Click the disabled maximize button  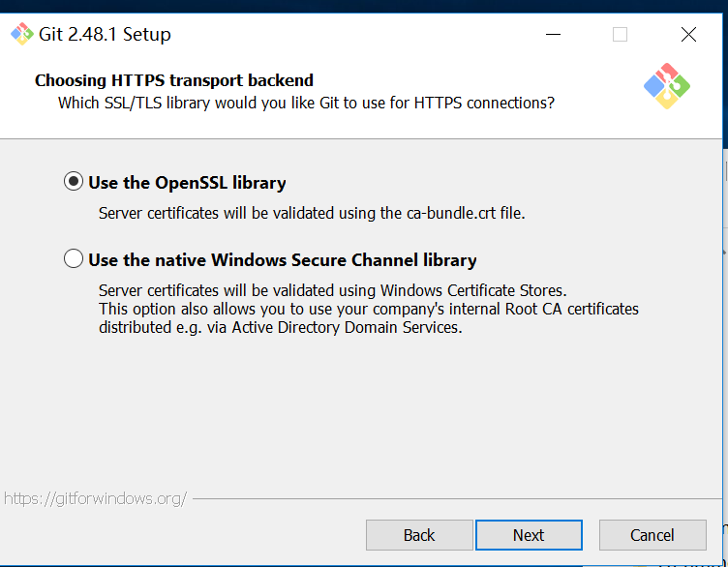click(620, 34)
